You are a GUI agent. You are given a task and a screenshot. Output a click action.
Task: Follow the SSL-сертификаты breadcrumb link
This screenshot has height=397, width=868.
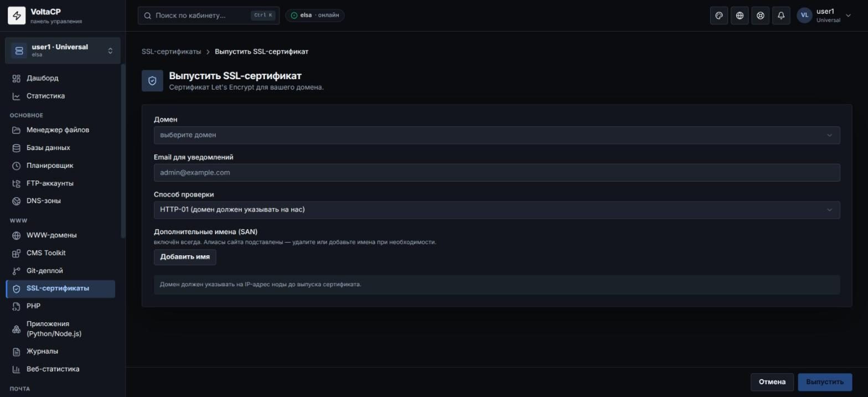pyautogui.click(x=171, y=51)
